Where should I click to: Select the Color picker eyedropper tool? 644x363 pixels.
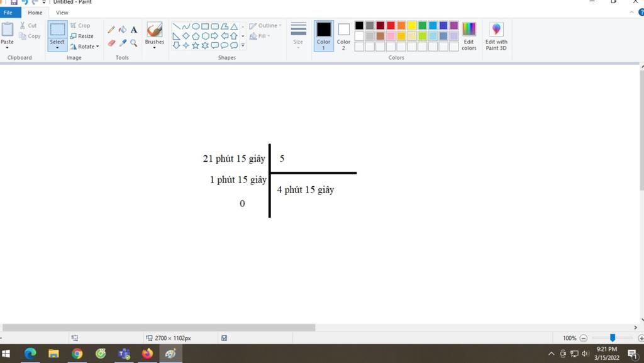click(123, 43)
